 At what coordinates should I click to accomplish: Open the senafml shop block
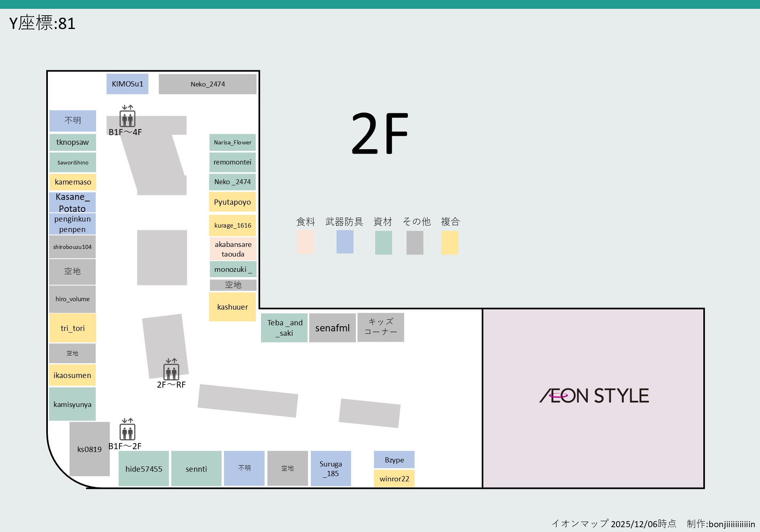332,328
